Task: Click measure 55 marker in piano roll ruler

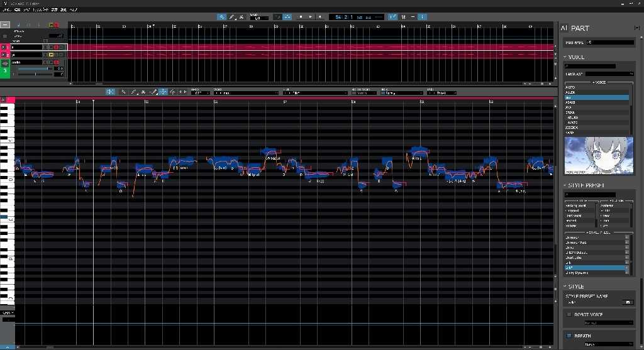Action: tap(146, 101)
